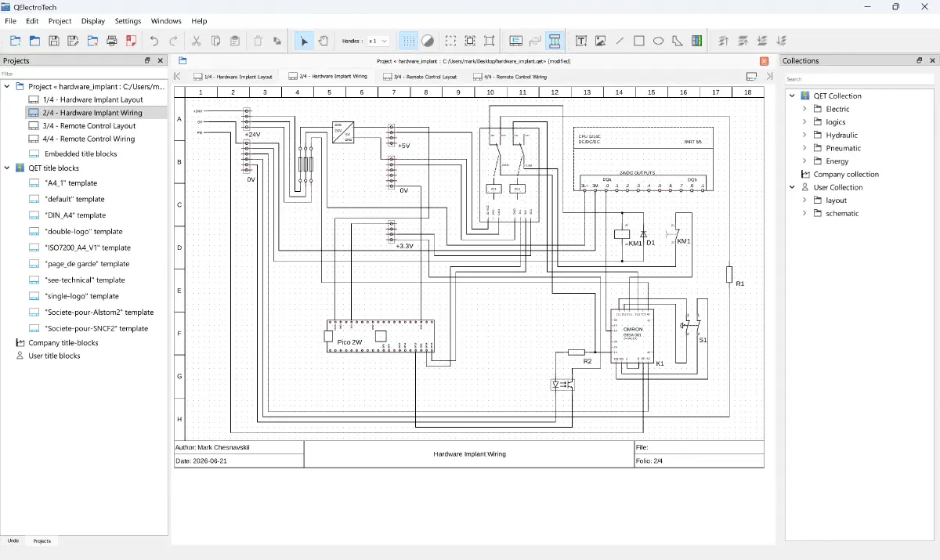Expand the Hydraulic collection folder
This screenshot has width=940, height=560.
point(804,135)
